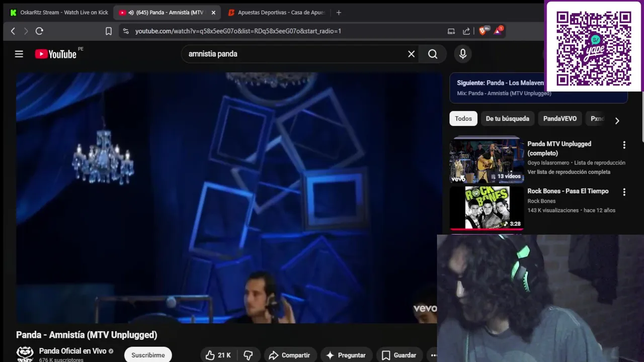Start voice search with the microphone
Image resolution: width=644 pixels, height=362 pixels.
(x=463, y=54)
